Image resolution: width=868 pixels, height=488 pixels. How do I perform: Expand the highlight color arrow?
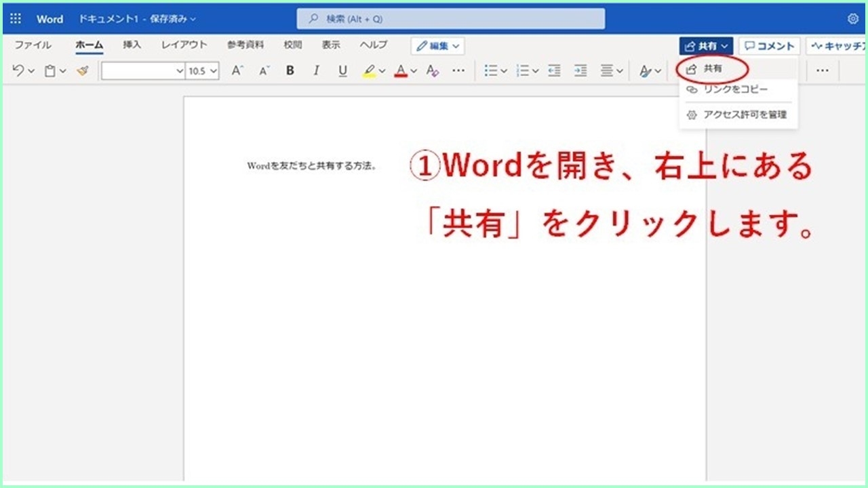pos(382,70)
